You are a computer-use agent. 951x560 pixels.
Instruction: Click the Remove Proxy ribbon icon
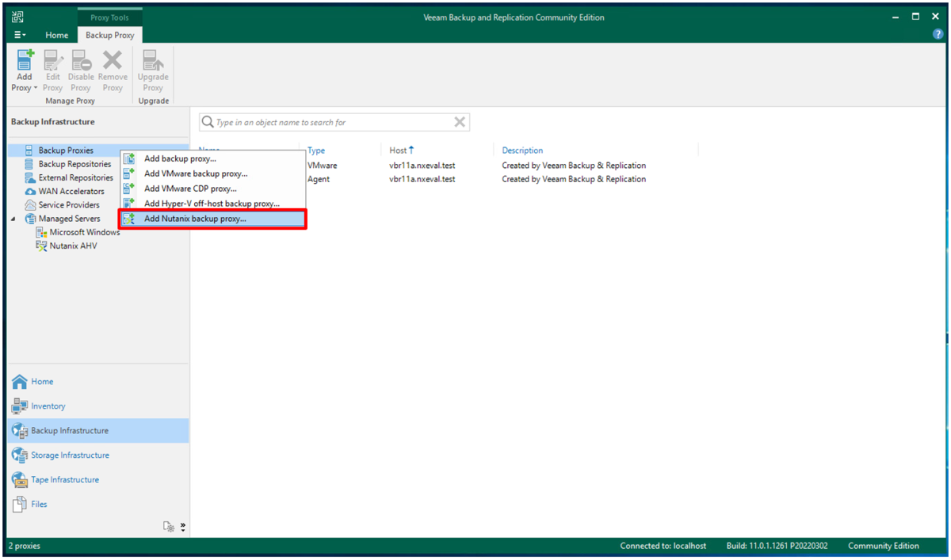(113, 60)
